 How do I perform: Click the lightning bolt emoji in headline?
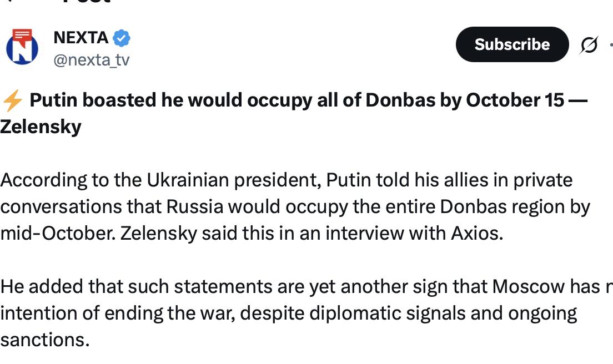tap(12, 100)
